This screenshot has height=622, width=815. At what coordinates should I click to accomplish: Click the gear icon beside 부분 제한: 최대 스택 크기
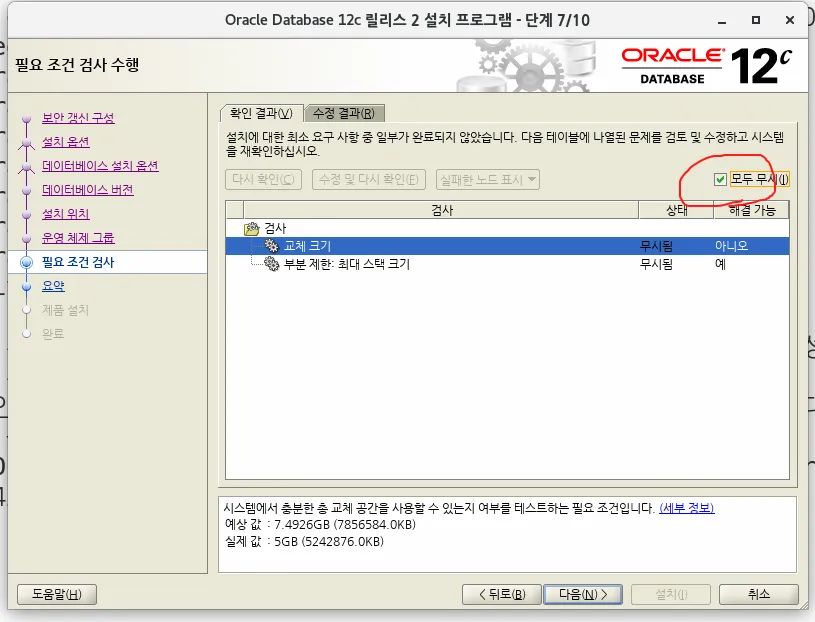click(271, 264)
